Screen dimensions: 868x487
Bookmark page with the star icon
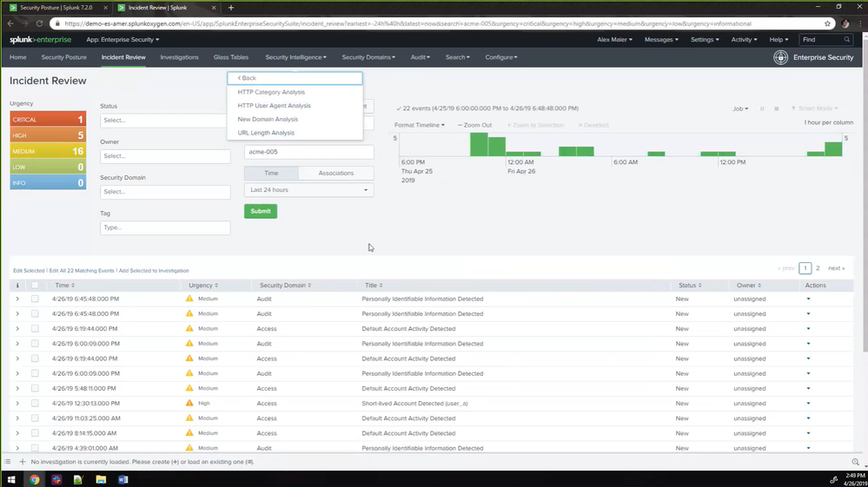[827, 23]
